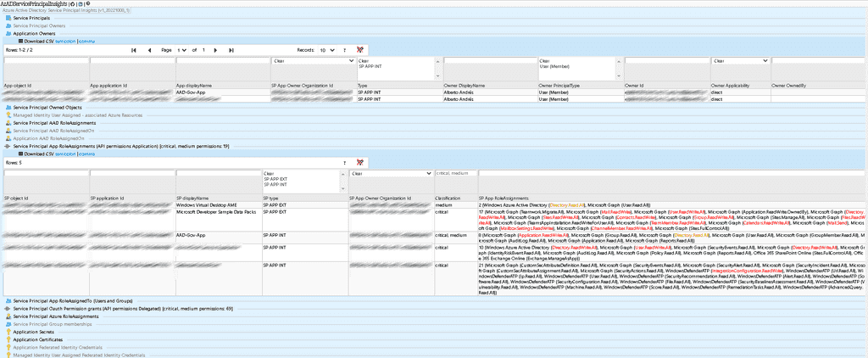This screenshot has width=868, height=358.
Task: Download App RoleAssignments CSV with semicolon
Action: tap(64, 154)
